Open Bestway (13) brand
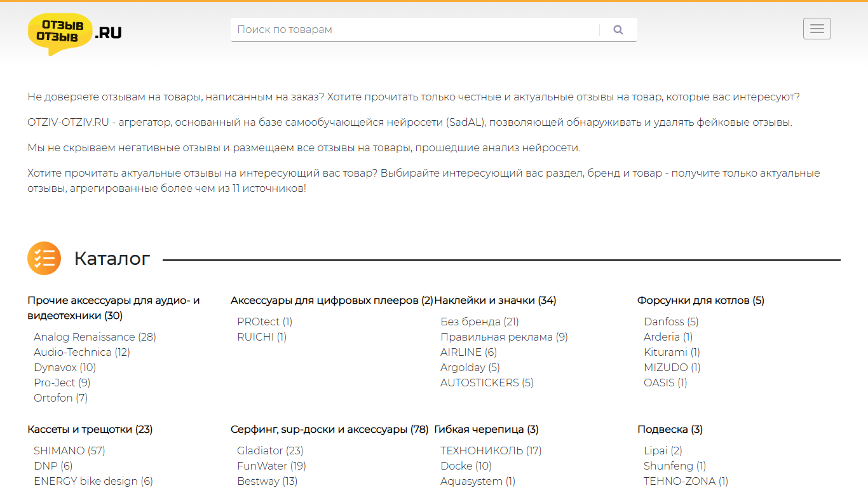 coord(268,481)
